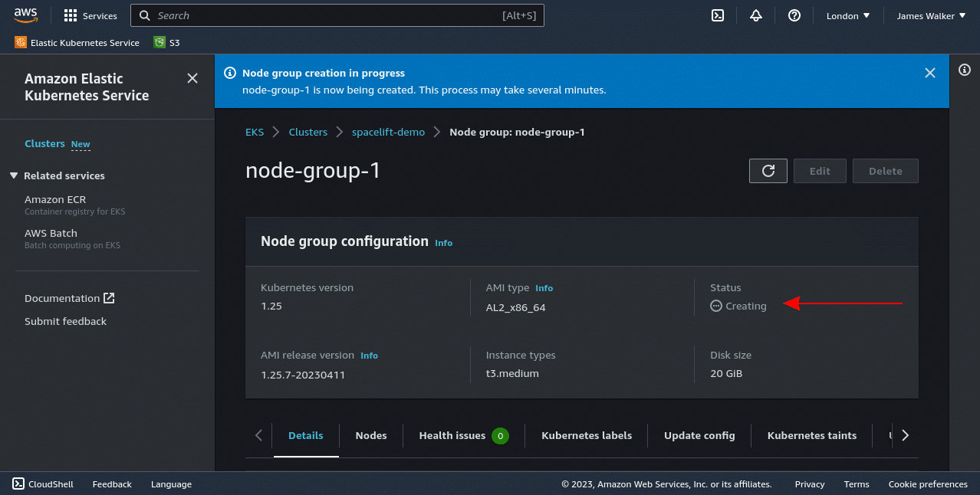Launch CloudShell from top toolbar icon

(x=718, y=15)
